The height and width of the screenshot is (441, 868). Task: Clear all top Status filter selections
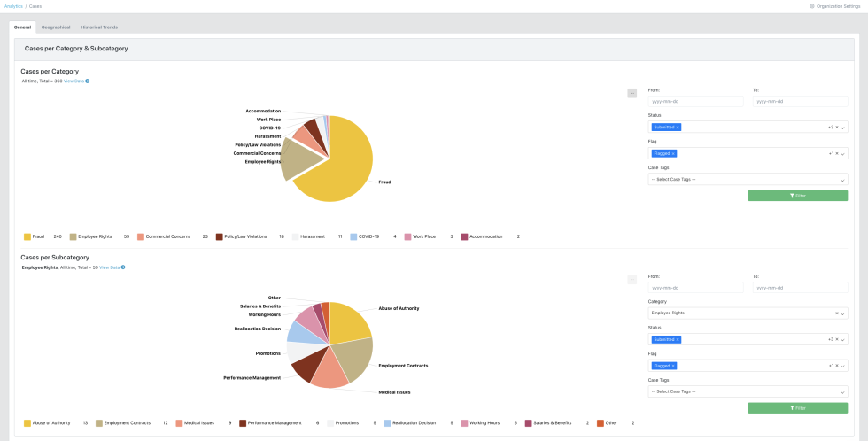[x=836, y=128]
